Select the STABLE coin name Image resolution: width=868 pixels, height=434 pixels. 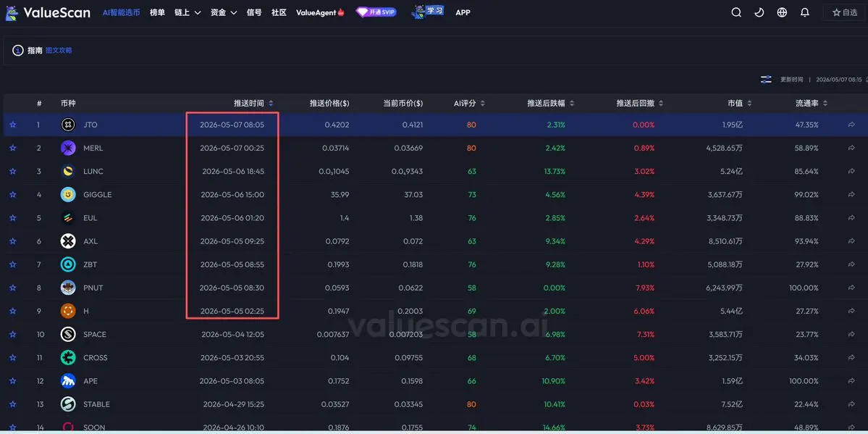coord(96,404)
